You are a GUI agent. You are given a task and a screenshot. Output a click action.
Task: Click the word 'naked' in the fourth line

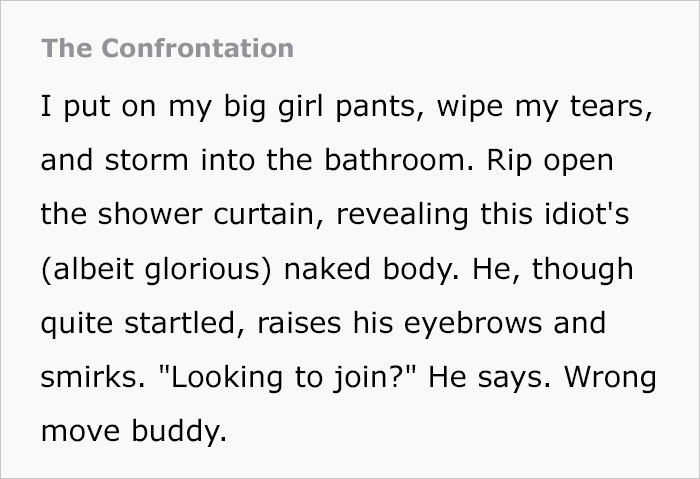click(327, 268)
